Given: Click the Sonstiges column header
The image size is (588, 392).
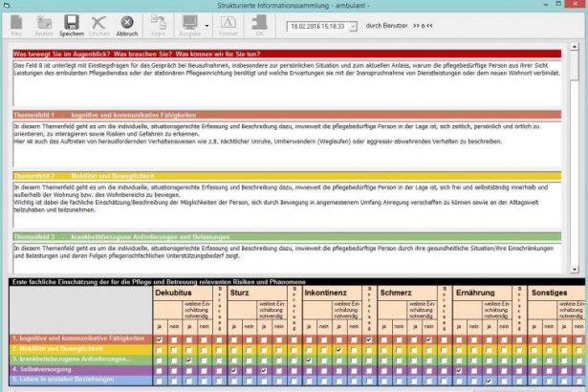Looking at the screenshot, I should coord(556,293).
